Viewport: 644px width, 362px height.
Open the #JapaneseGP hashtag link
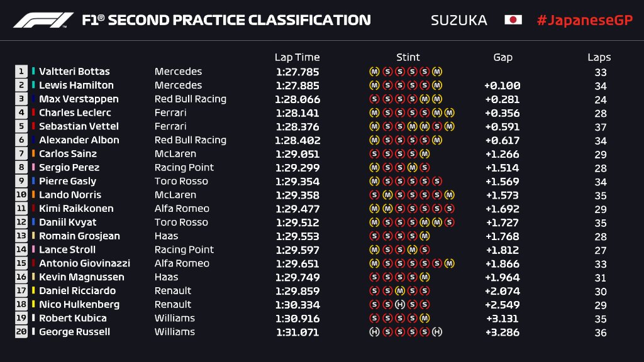click(583, 20)
